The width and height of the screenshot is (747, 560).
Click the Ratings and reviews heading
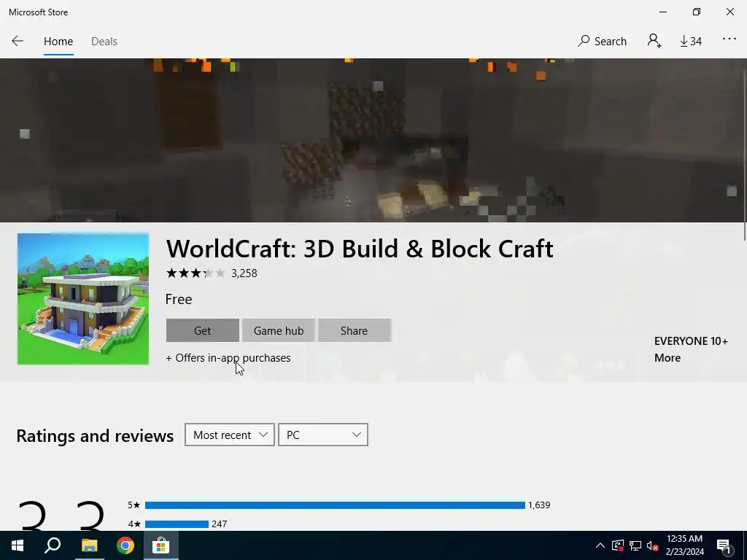click(x=95, y=436)
